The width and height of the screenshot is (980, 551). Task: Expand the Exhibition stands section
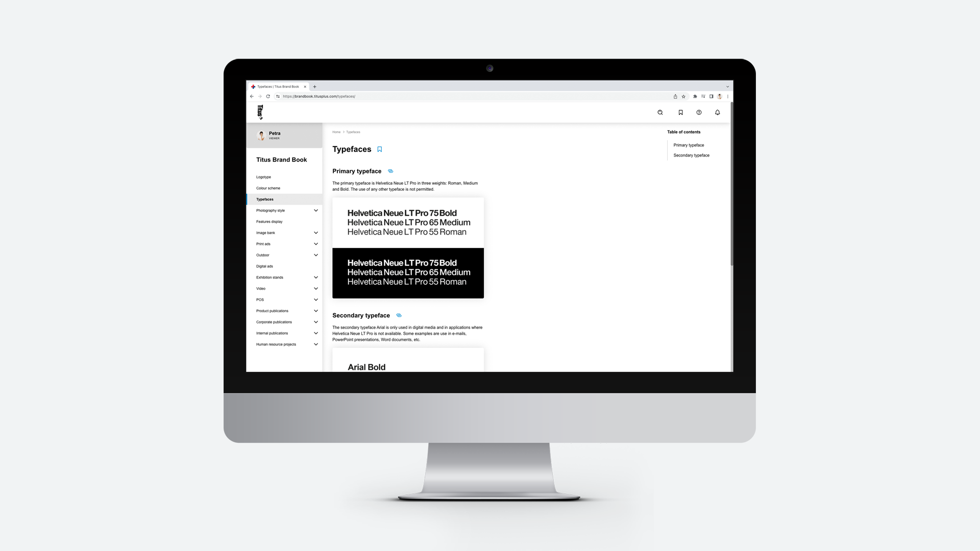pos(316,277)
